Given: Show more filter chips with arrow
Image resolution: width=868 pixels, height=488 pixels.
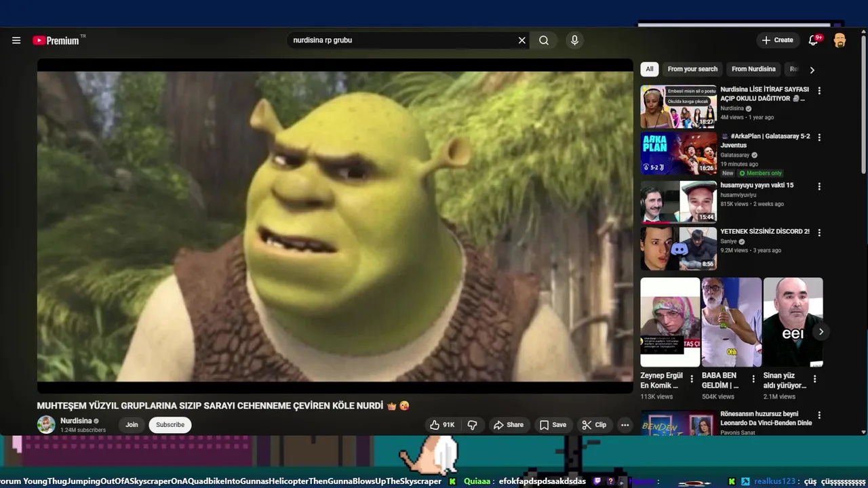Looking at the screenshot, I should (x=812, y=70).
